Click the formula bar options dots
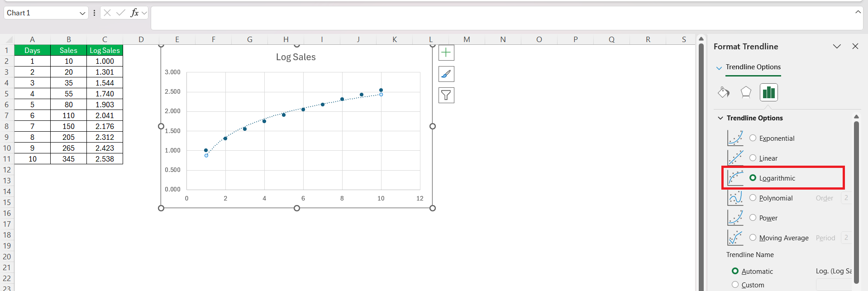 click(x=94, y=13)
